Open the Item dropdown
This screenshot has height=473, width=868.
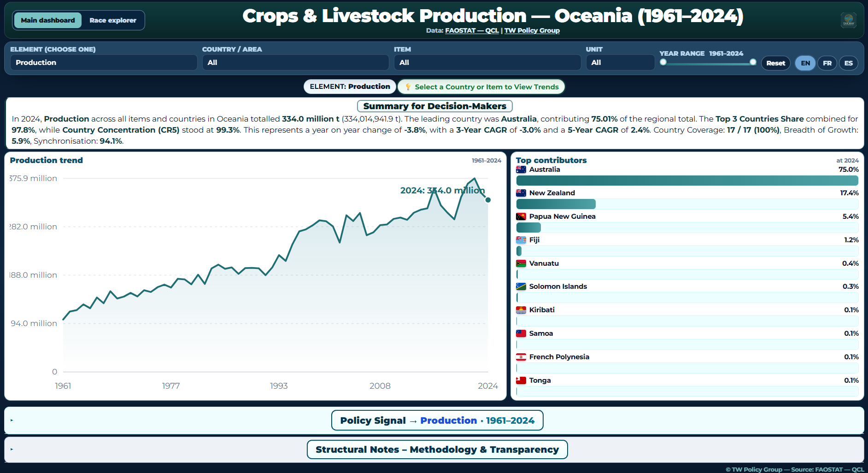pyautogui.click(x=487, y=63)
